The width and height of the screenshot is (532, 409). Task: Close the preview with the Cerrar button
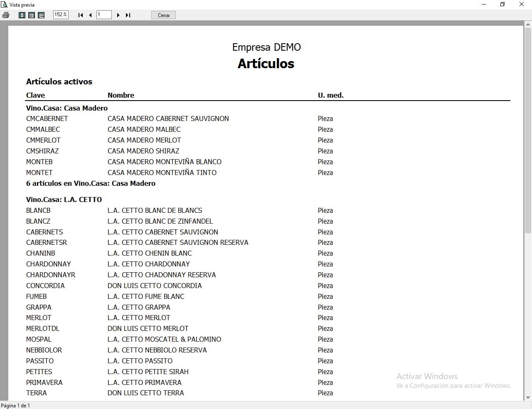coord(164,15)
